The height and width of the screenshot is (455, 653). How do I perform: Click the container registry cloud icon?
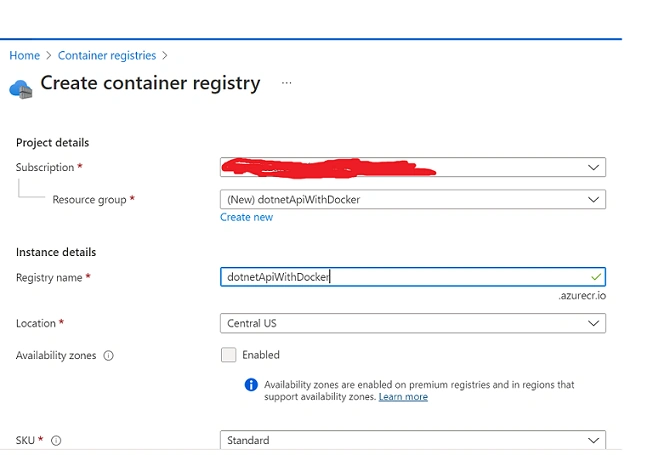(x=21, y=89)
